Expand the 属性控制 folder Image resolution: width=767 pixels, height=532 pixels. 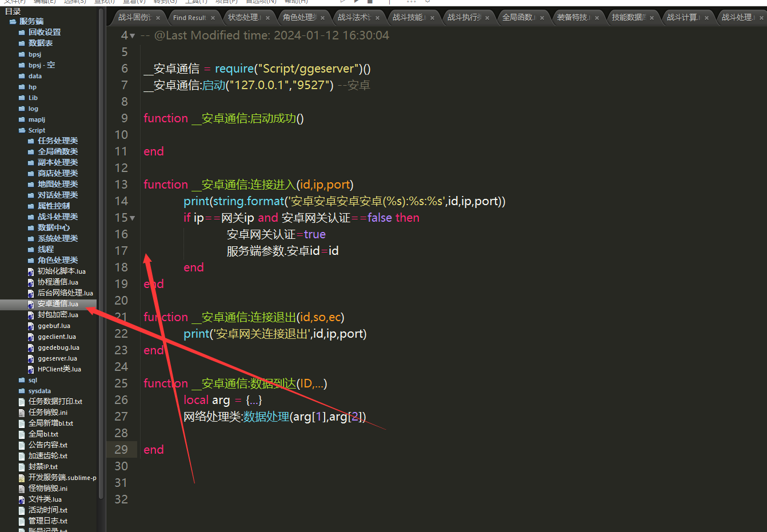click(x=31, y=206)
